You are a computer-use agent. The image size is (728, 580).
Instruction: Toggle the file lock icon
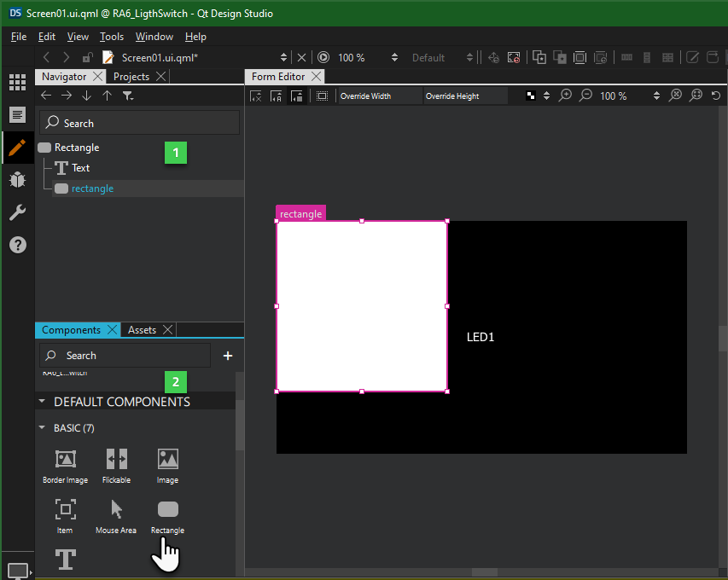click(87, 58)
